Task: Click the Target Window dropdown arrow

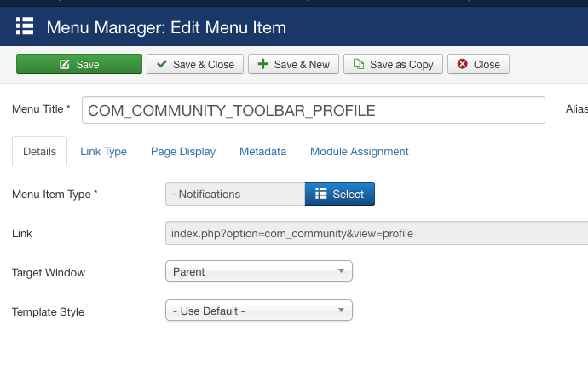Action: pos(341,271)
